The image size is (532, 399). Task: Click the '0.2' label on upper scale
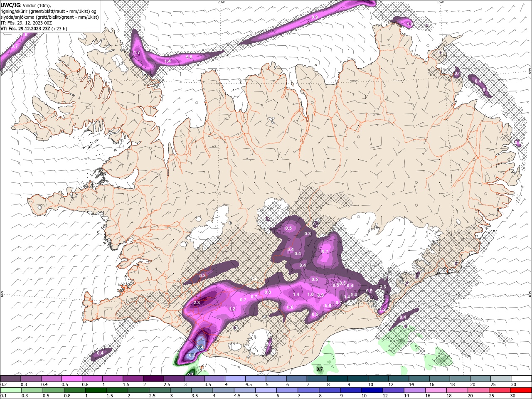[x=3, y=384]
